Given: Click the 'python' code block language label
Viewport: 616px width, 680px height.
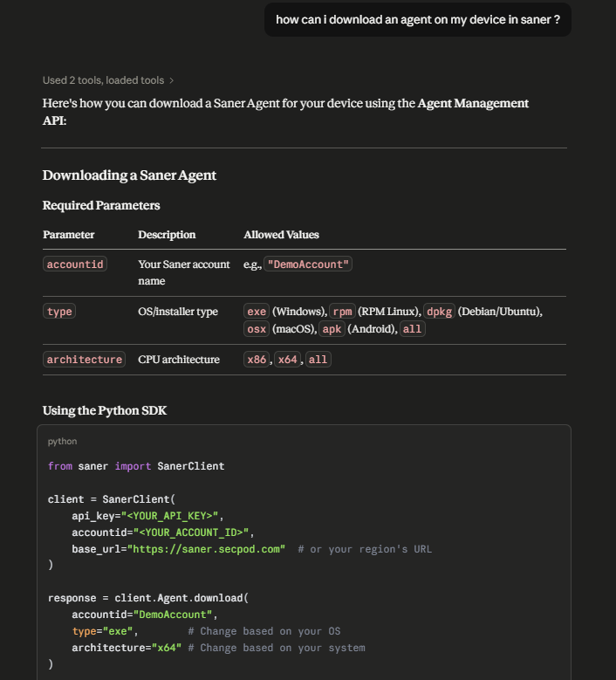Looking at the screenshot, I should [x=63, y=442].
